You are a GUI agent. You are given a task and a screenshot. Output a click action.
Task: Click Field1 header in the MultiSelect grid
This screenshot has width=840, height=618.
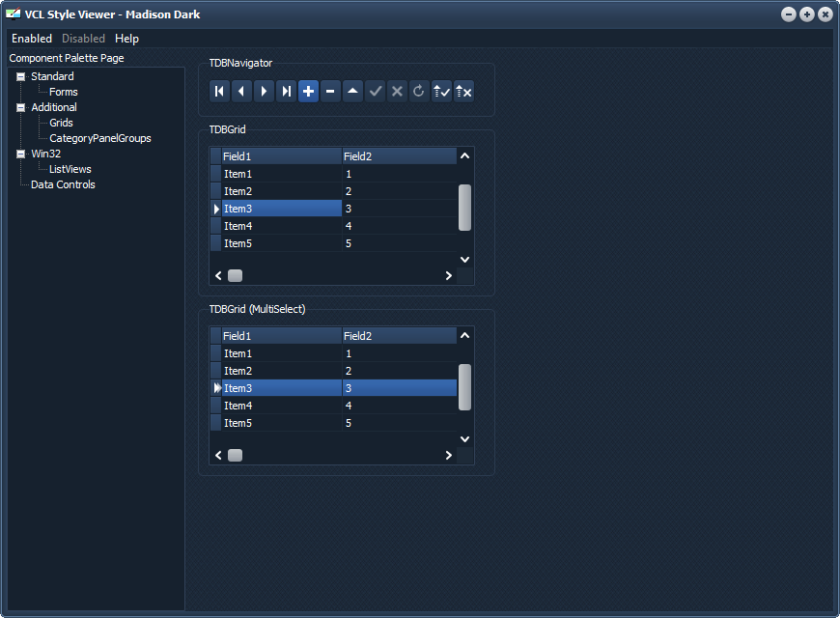(282, 336)
